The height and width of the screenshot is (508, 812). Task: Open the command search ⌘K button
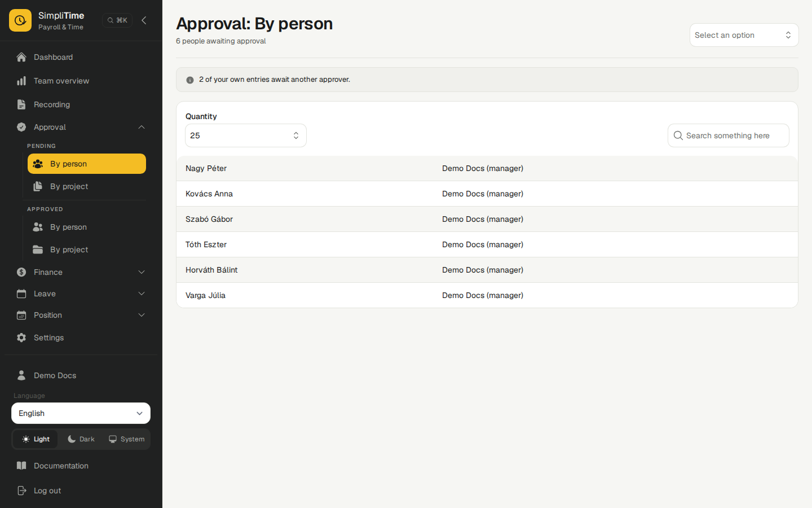click(x=117, y=20)
